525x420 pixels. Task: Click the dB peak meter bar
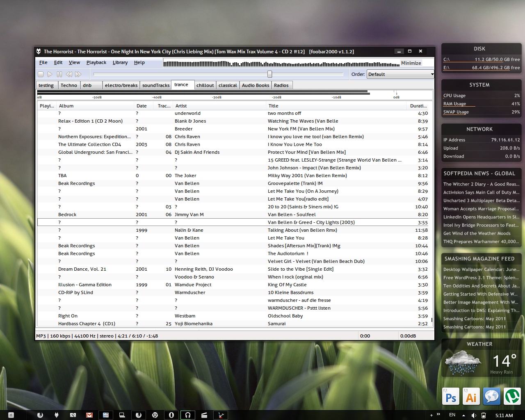tap(235, 95)
